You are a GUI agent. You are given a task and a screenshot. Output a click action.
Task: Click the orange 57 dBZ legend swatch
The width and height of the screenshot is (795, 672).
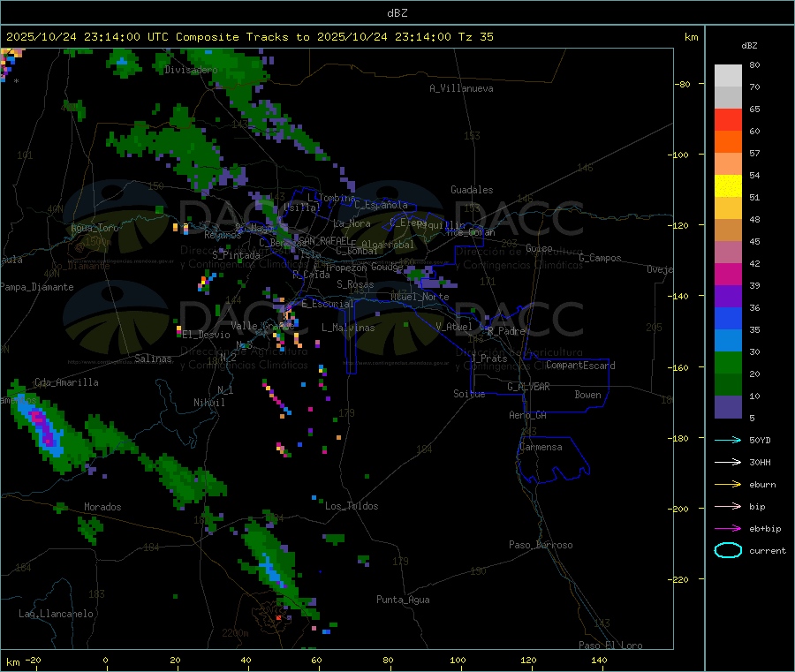point(728,142)
